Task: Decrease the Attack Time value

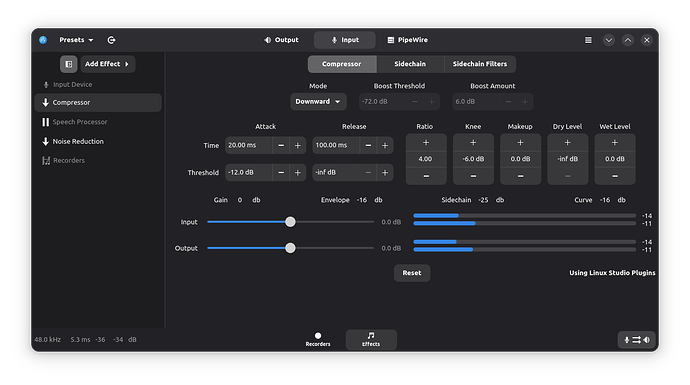Action: point(281,146)
